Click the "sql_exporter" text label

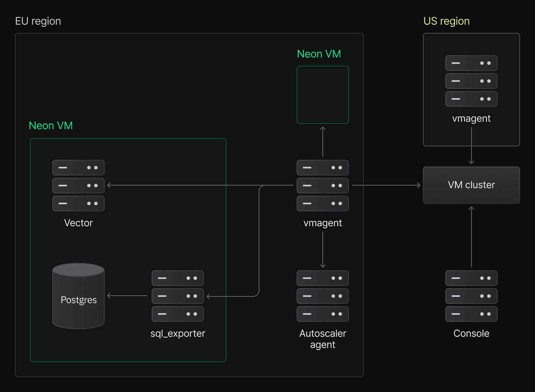(x=177, y=333)
